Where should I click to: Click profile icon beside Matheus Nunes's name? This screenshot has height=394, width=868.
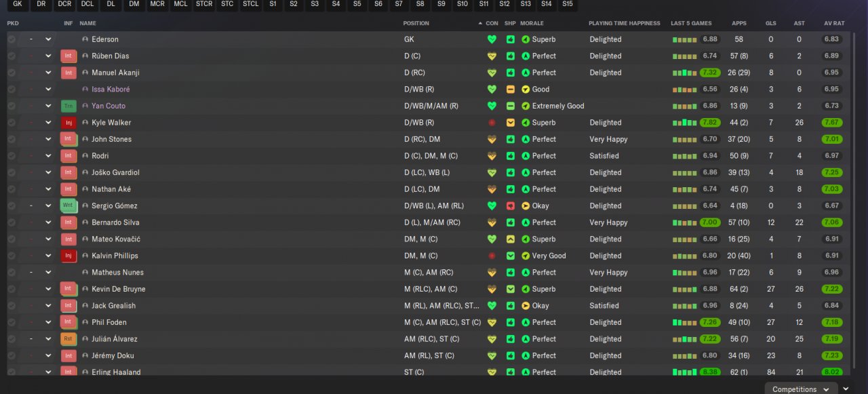point(85,273)
